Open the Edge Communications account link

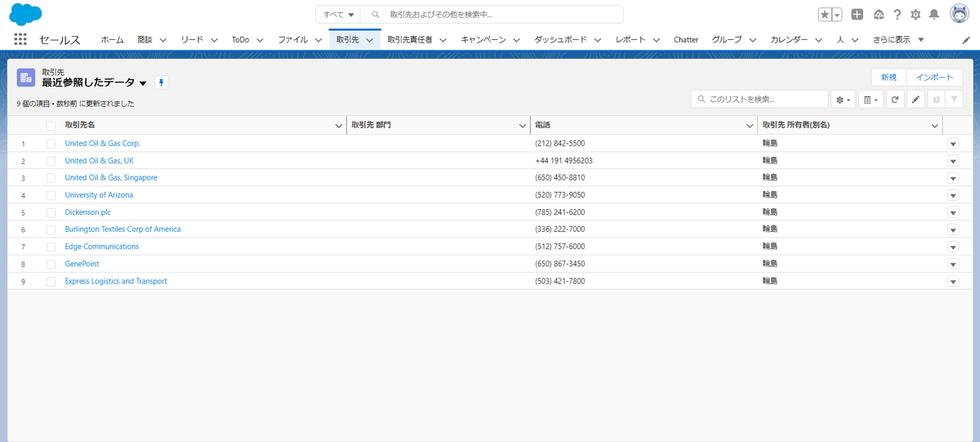point(102,247)
